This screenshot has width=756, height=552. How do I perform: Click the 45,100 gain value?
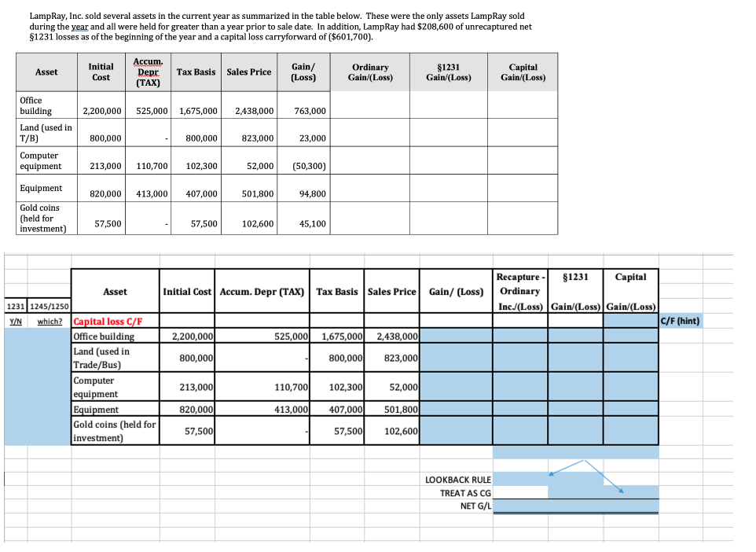[313, 224]
